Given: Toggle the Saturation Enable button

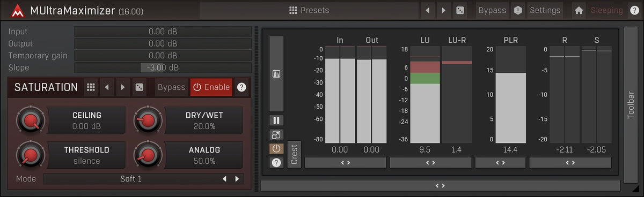Looking at the screenshot, I should click(x=211, y=87).
